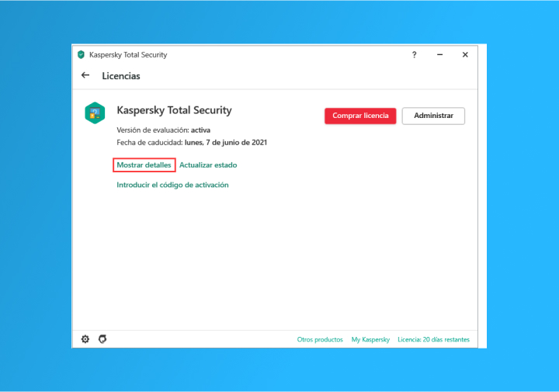This screenshot has height=392, width=559.
Task: Open Introducir el código de activación link
Action: [172, 185]
